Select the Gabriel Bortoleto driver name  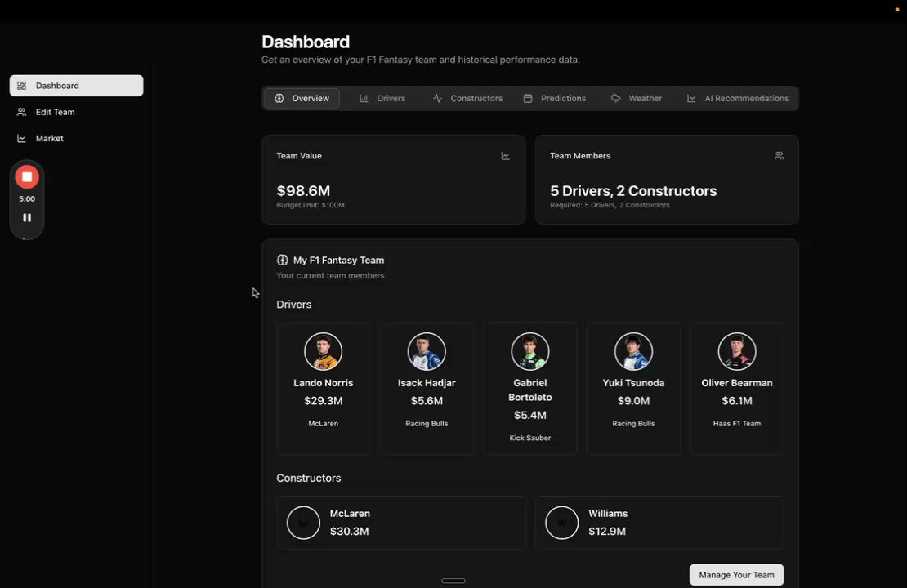pyautogui.click(x=529, y=390)
